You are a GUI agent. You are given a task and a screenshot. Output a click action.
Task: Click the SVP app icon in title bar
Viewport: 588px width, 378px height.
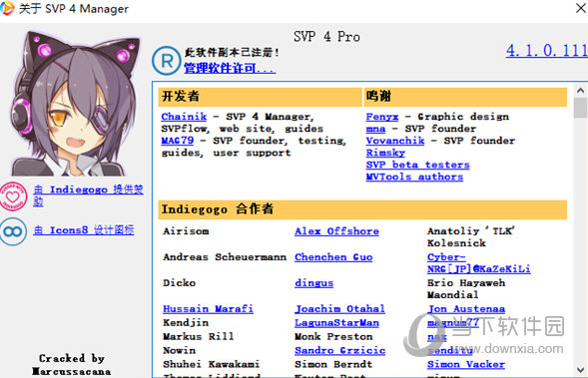(x=6, y=8)
